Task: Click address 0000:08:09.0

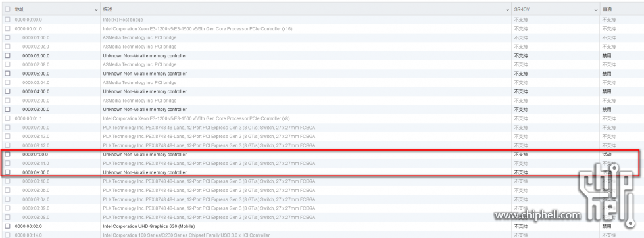Action: tap(36, 208)
